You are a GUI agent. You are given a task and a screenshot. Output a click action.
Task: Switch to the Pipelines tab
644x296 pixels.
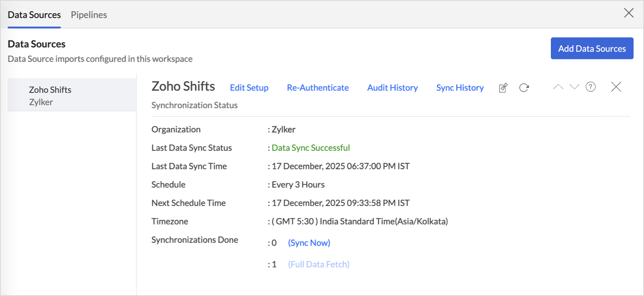tap(89, 15)
